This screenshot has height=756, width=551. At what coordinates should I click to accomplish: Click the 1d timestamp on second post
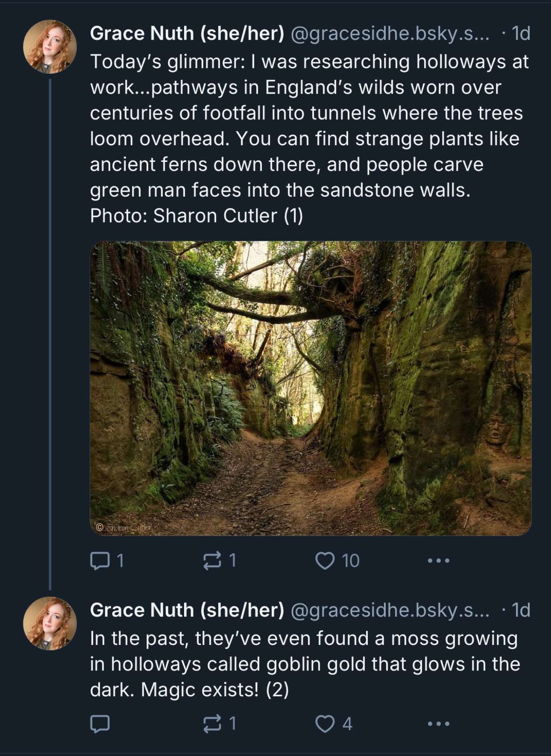520,610
